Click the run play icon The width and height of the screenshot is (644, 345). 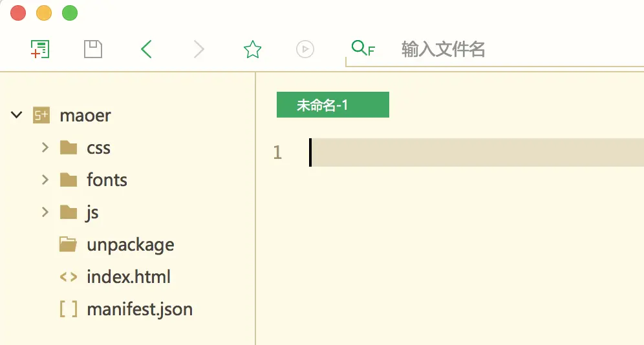point(305,49)
